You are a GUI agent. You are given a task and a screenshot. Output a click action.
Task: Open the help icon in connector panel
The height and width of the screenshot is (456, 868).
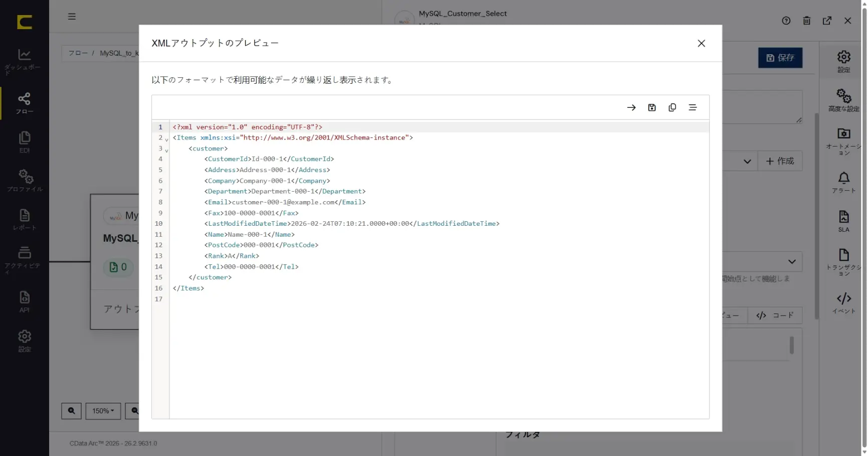click(786, 21)
